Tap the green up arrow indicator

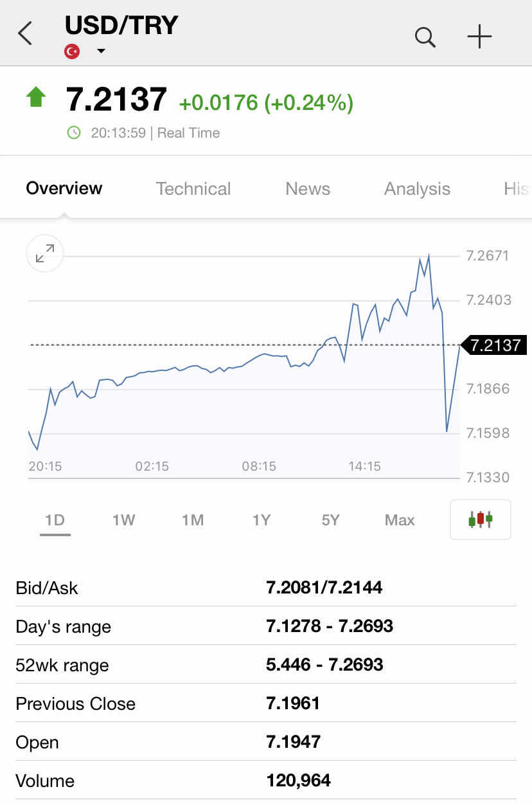click(36, 98)
